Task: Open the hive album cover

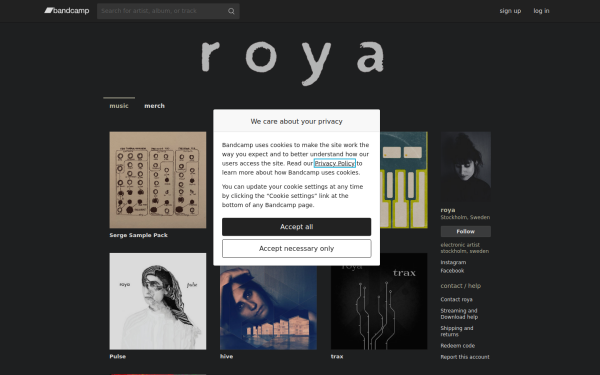Action: pyautogui.click(x=268, y=308)
